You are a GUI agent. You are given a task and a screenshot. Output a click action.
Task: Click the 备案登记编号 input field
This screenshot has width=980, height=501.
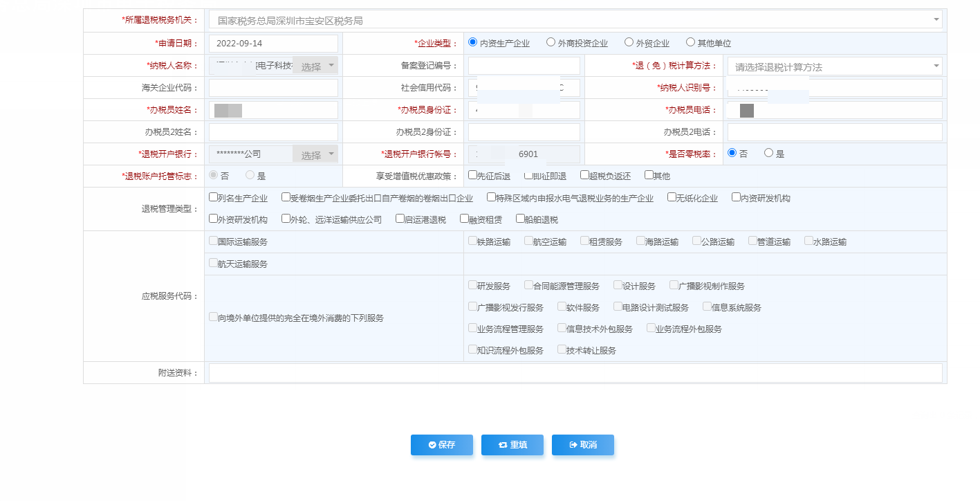(x=524, y=66)
